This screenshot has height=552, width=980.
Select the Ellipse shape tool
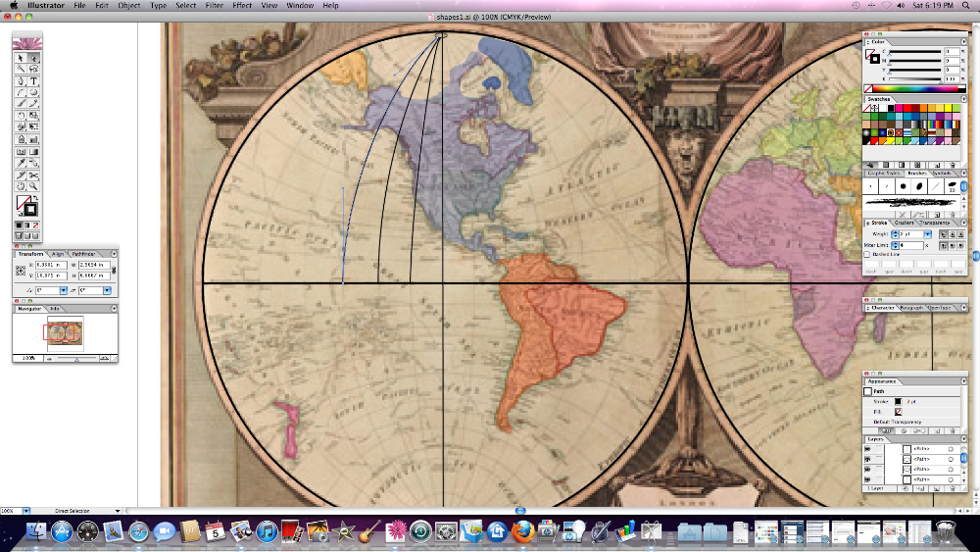tap(33, 92)
